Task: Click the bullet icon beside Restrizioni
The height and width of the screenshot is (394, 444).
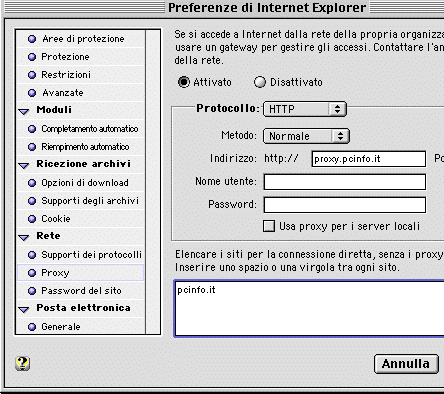Action: [x=32, y=75]
